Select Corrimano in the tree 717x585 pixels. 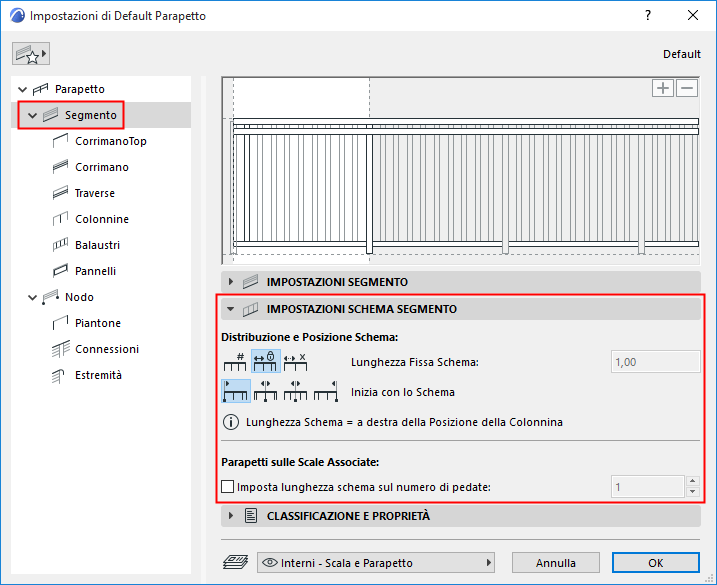pos(102,167)
